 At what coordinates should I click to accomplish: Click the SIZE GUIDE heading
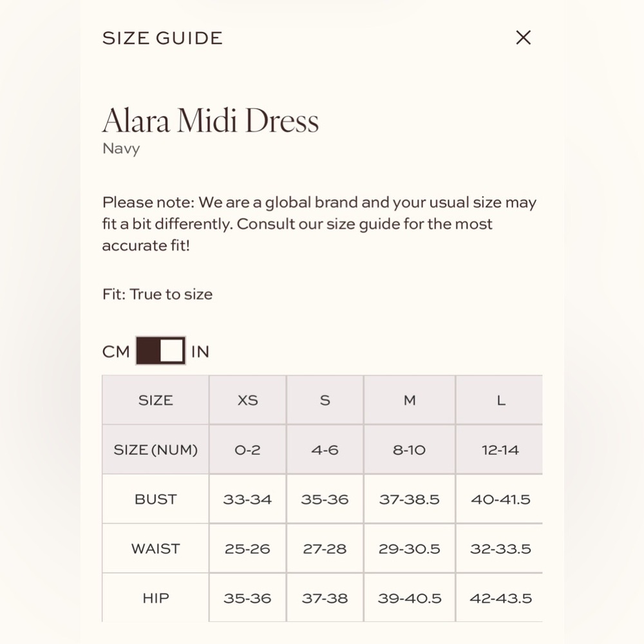(162, 38)
